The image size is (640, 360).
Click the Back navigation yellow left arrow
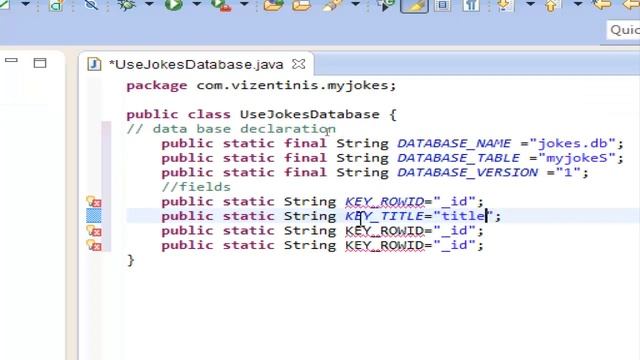(602, 4)
